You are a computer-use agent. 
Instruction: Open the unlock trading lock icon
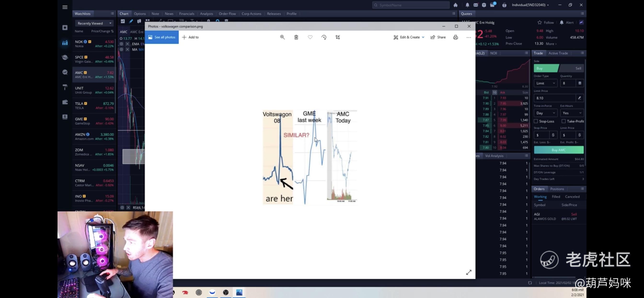(504, 5)
